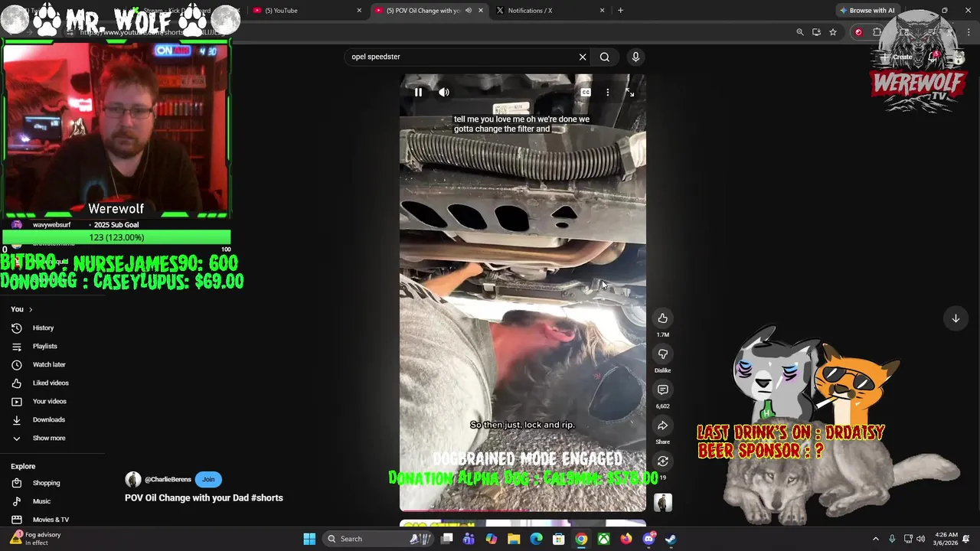Start voice search with the microphone
The image size is (980, 551).
coord(635,57)
